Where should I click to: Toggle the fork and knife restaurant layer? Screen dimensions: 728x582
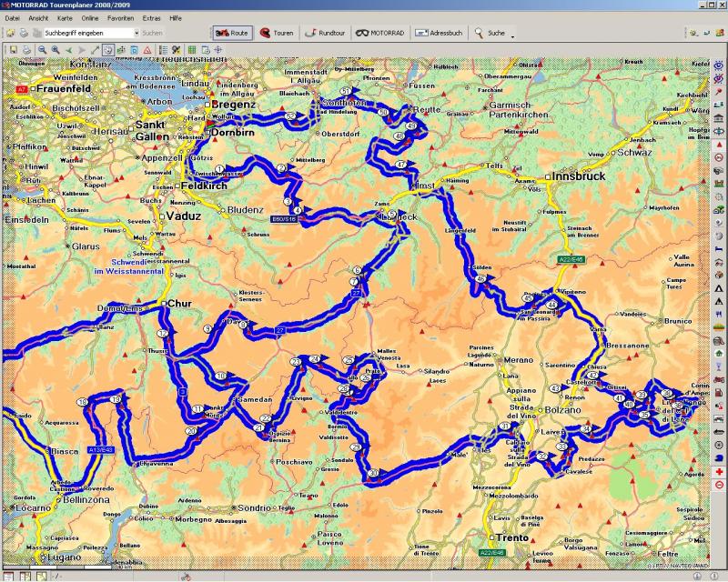(719, 315)
